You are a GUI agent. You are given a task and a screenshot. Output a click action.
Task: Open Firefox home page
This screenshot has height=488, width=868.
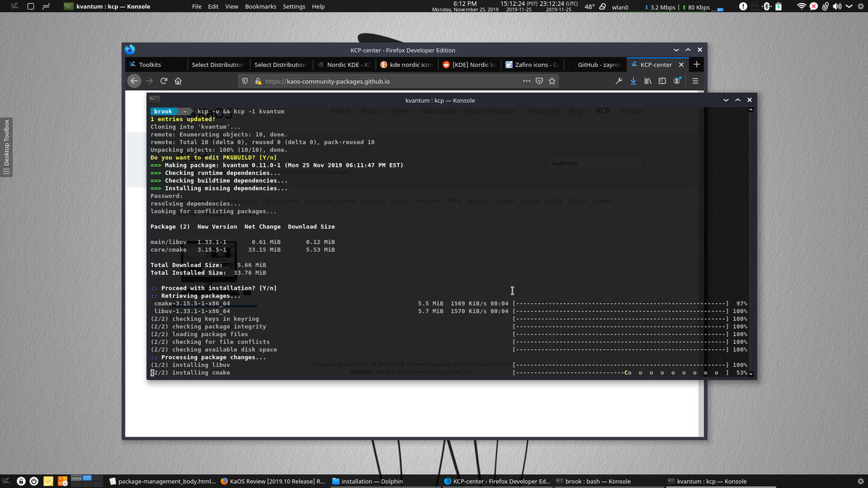[178, 81]
